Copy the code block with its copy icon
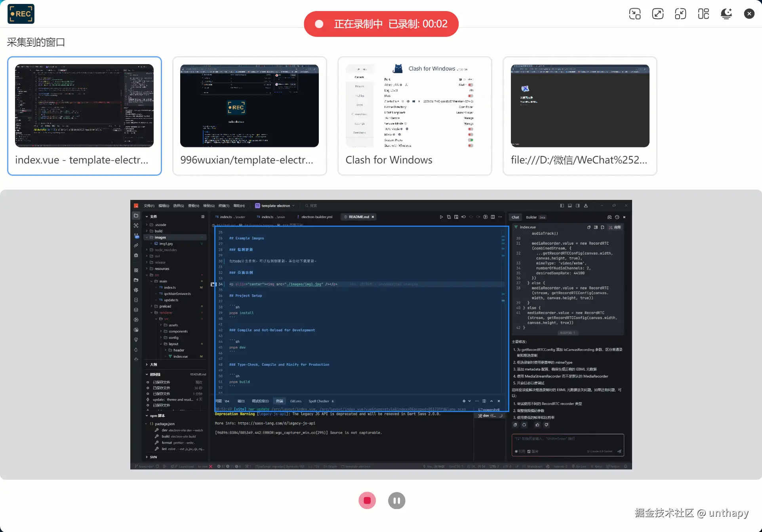This screenshot has height=532, width=762. pyautogui.click(x=589, y=227)
